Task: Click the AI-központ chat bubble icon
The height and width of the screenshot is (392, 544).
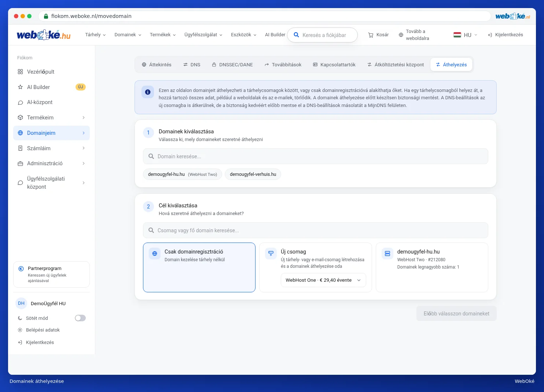Action: coord(21,103)
